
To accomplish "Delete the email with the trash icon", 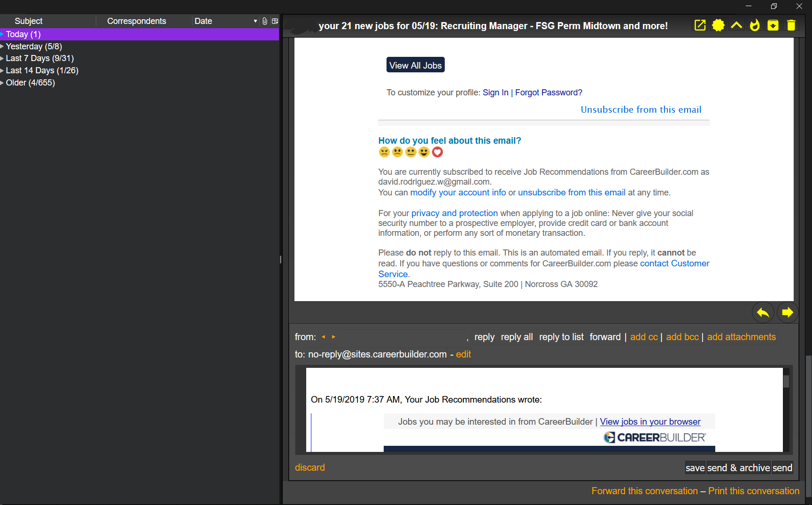I will coord(792,25).
